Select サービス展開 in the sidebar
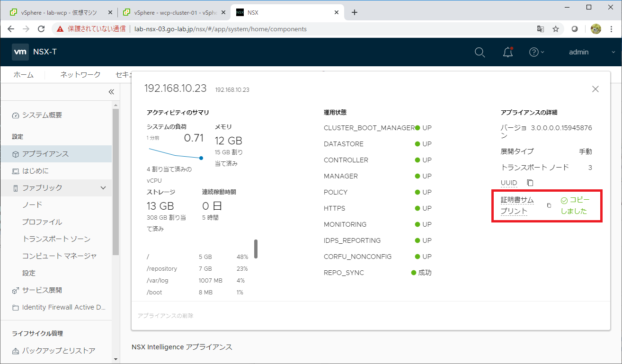This screenshot has width=622, height=364. click(x=37, y=290)
